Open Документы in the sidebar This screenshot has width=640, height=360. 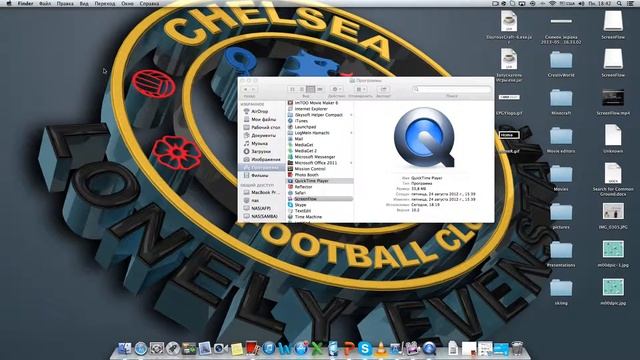pos(262,136)
